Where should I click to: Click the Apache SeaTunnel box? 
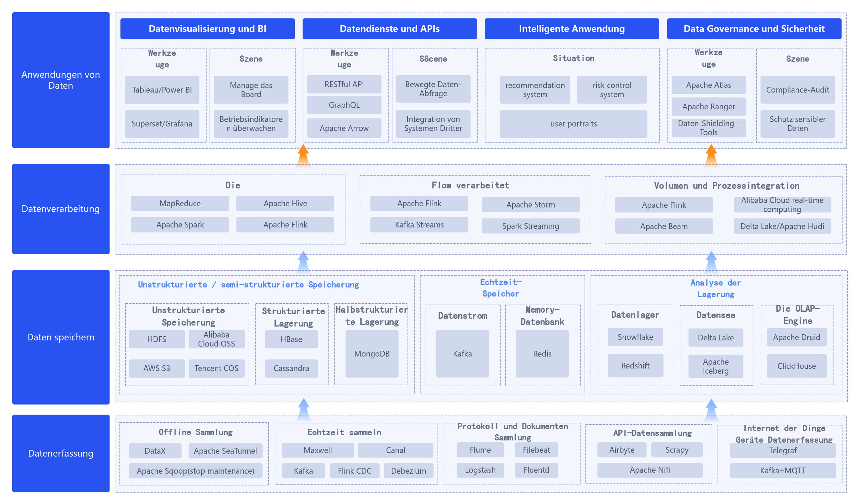[x=225, y=451]
